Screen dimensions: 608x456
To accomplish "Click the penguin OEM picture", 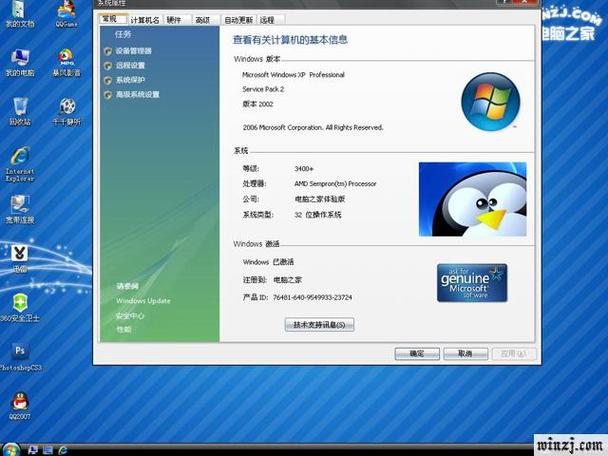I will (x=473, y=199).
